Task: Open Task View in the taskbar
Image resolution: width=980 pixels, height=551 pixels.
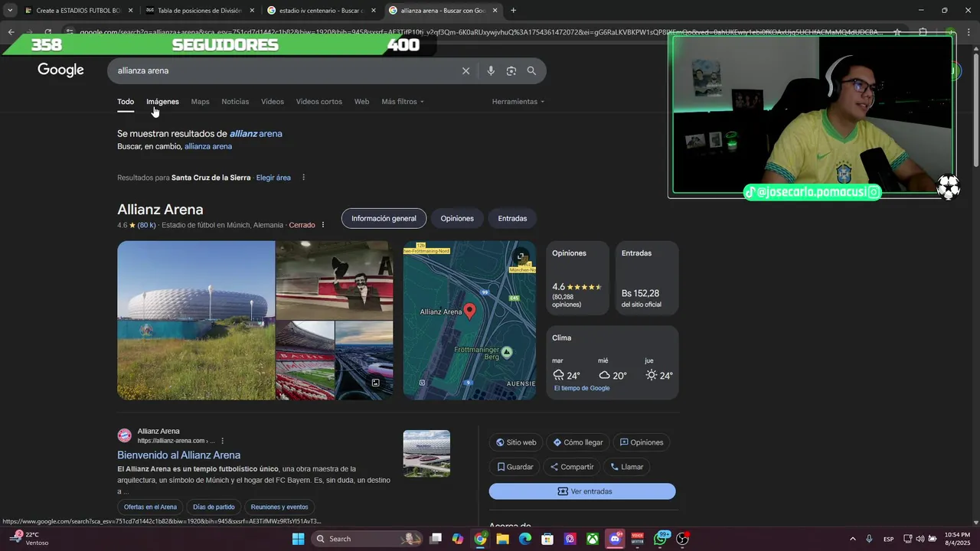Action: [x=435, y=539]
